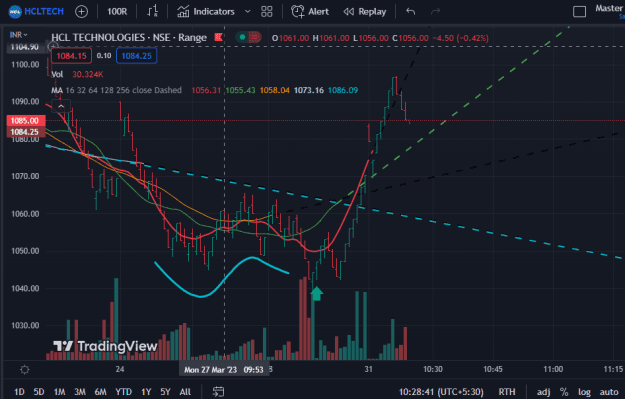Open the HCLTECH symbol search

pos(36,11)
